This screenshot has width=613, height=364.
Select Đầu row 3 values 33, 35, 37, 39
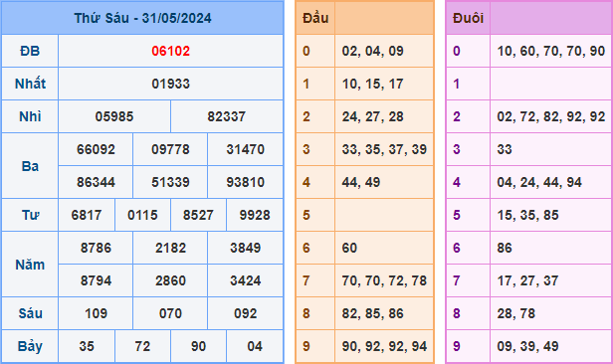[384, 149]
